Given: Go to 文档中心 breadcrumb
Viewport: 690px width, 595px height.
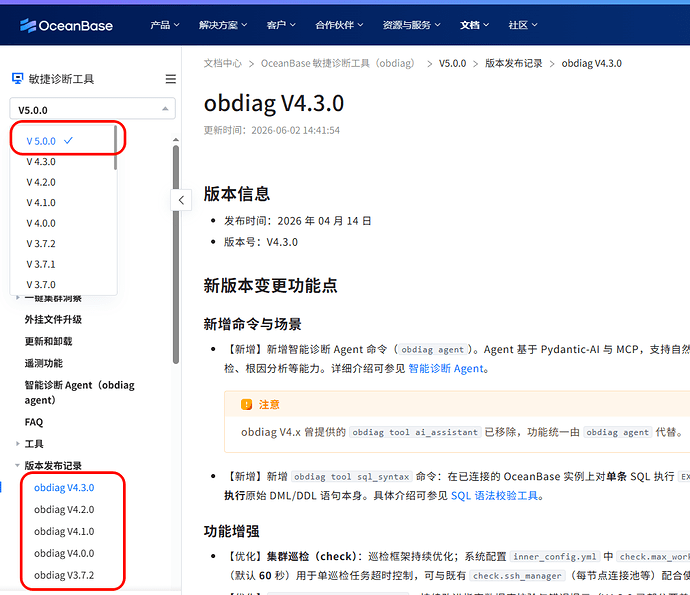Looking at the screenshot, I should [223, 63].
